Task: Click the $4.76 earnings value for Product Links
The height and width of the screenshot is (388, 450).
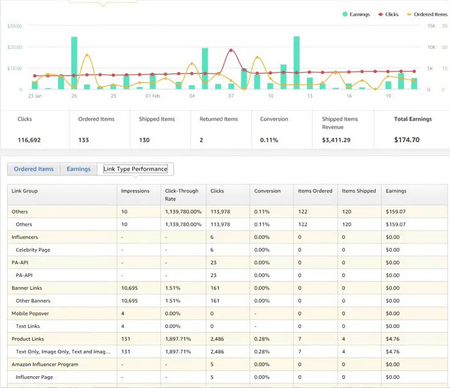Action: point(392,339)
